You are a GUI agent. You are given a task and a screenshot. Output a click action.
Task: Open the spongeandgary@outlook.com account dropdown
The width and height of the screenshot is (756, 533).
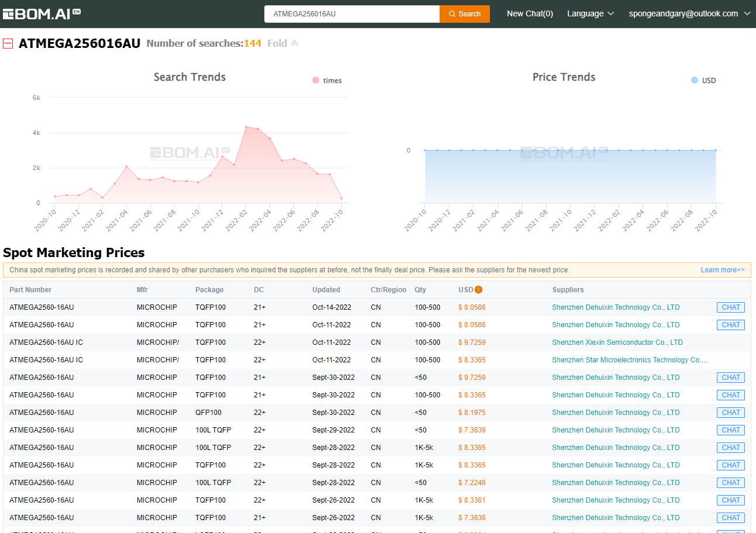tap(689, 13)
